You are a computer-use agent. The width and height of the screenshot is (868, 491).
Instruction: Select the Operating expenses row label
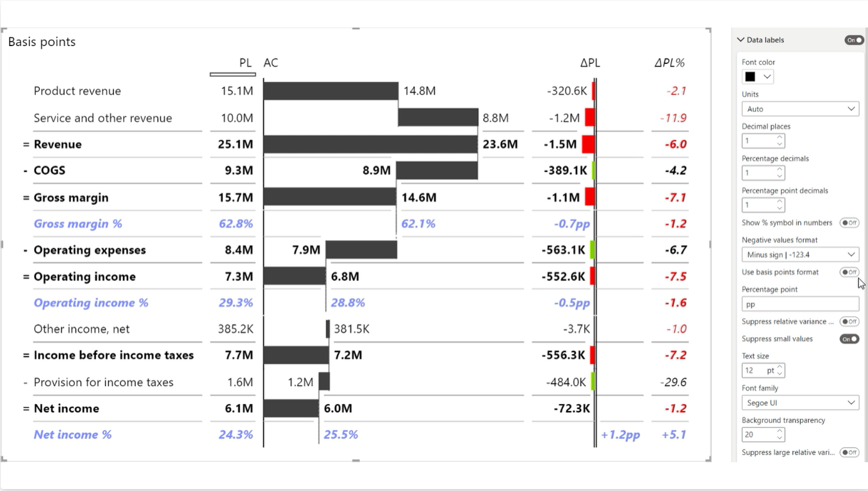point(90,250)
